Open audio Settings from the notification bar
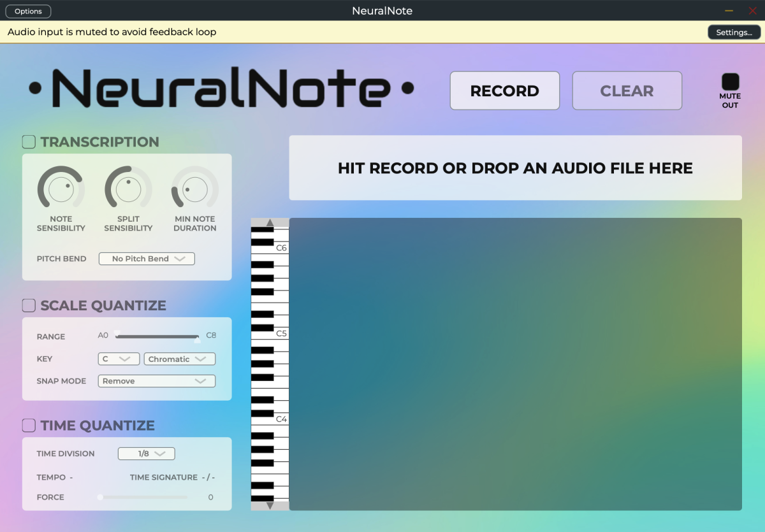The height and width of the screenshot is (532, 765). pos(734,32)
